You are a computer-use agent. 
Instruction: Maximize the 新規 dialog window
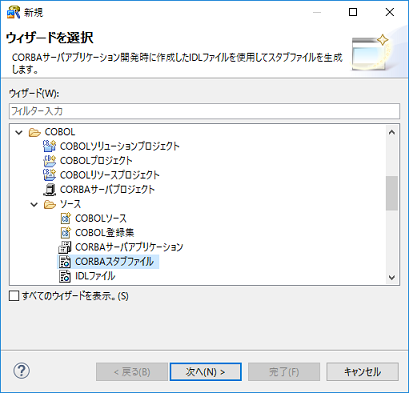pos(353,12)
